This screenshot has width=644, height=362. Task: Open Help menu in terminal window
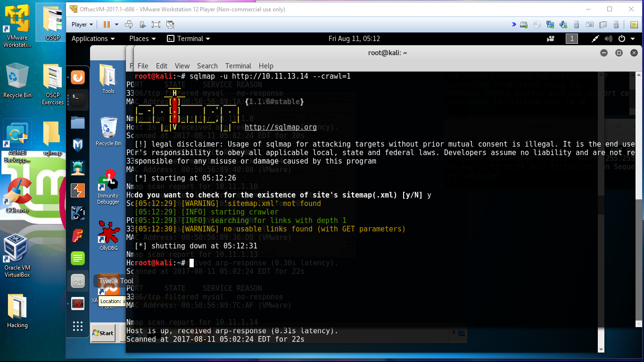coord(266,66)
